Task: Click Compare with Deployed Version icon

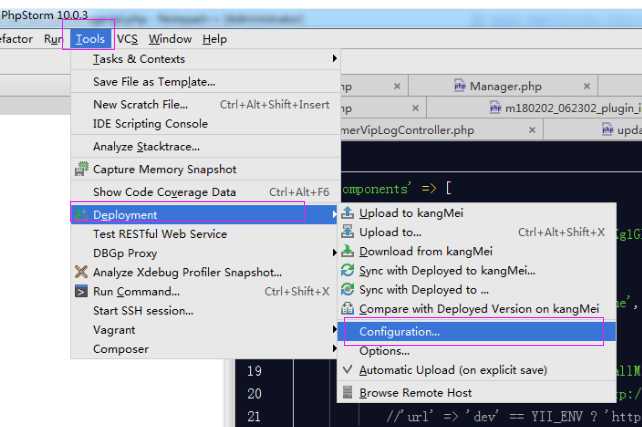Action: (x=348, y=309)
